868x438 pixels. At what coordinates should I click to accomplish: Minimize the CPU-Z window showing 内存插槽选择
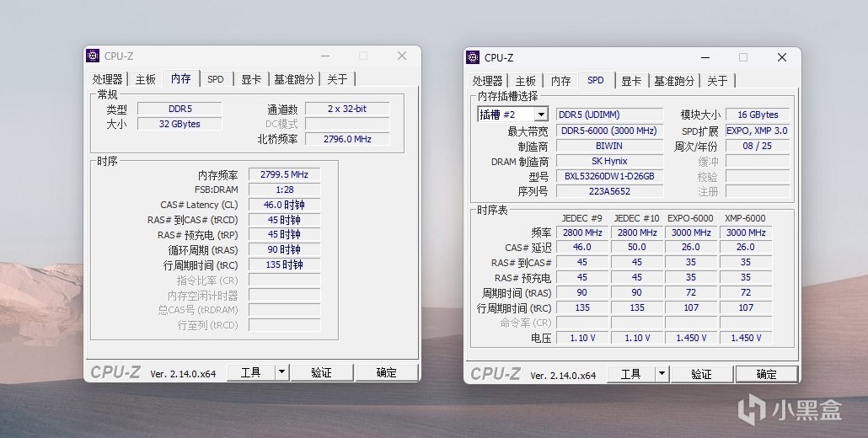pyautogui.click(x=705, y=57)
